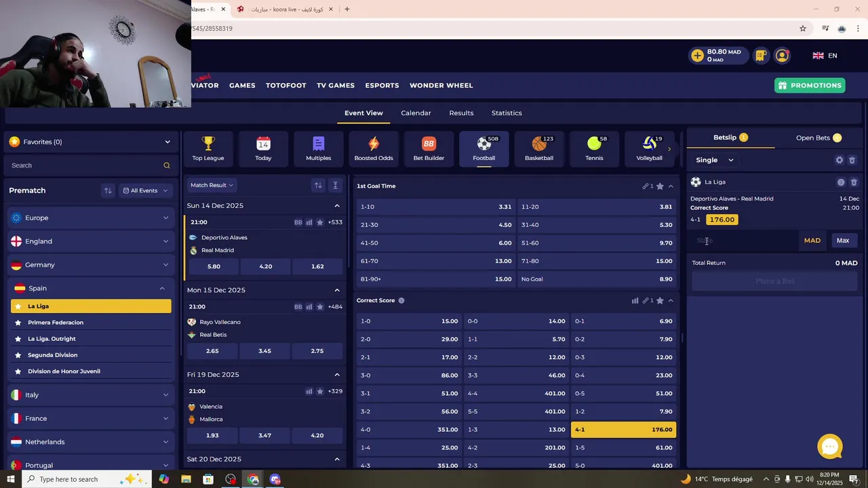Screen dimensions: 868x488
Task: Open the Single bet type dropdown
Action: tap(714, 160)
